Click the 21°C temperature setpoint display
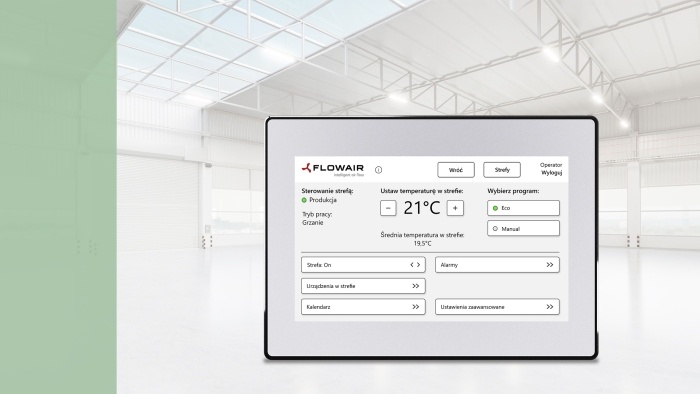 (x=422, y=208)
